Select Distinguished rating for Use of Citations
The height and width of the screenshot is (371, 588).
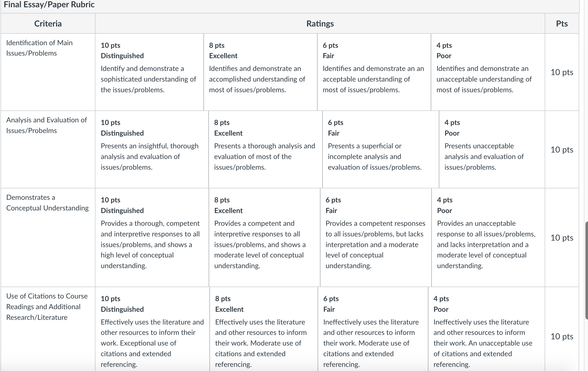coord(152,329)
